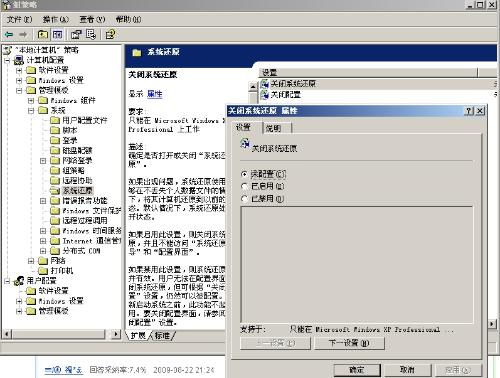Click the Export list toolbar icon
This screenshot has height=378, width=500.
[91, 34]
